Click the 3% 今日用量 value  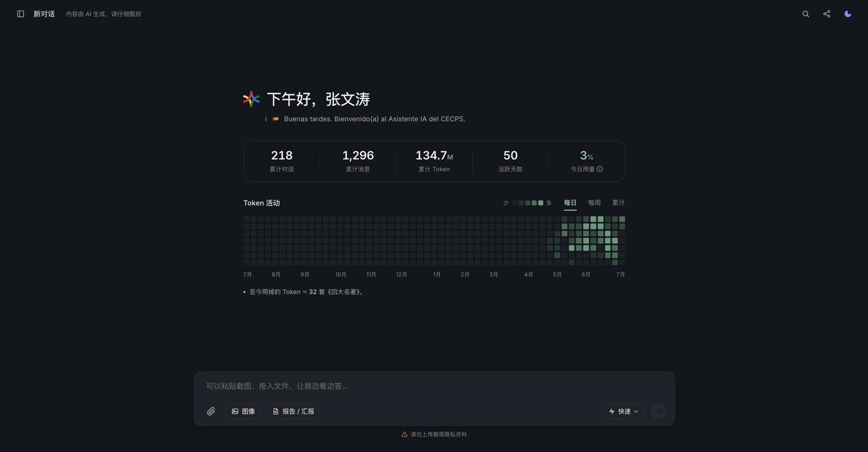586,156
